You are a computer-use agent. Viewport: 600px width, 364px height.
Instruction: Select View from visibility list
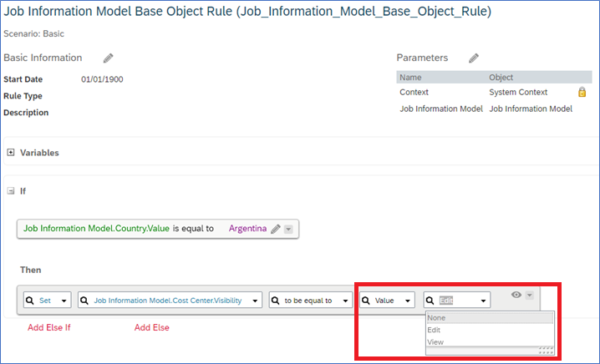tap(490, 341)
